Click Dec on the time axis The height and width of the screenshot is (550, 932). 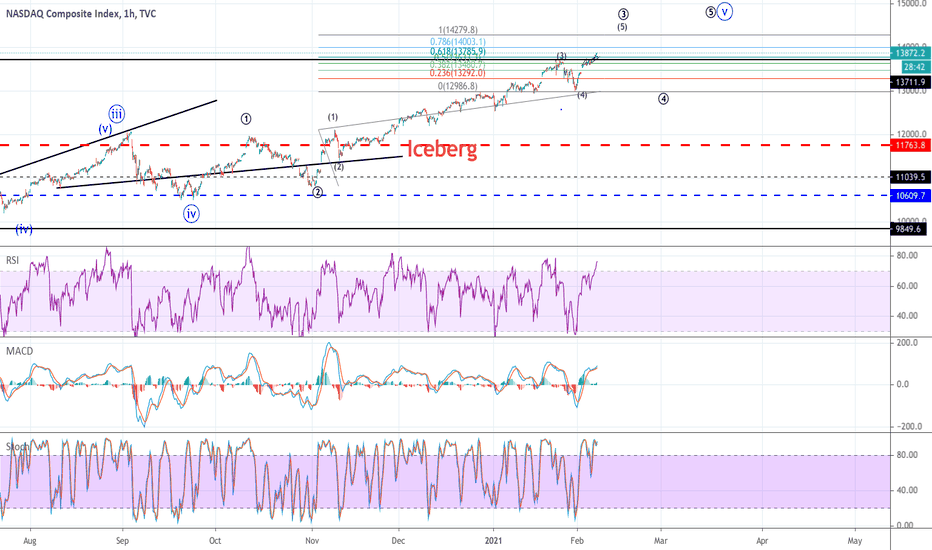[398, 541]
